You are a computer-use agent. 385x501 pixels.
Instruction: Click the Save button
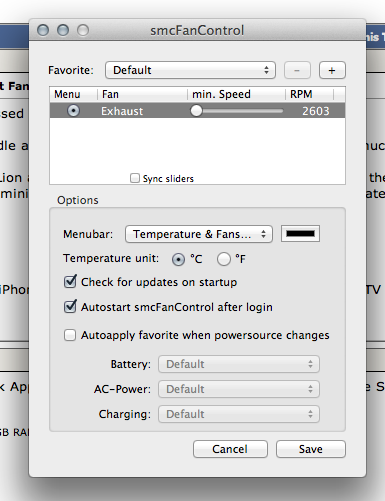coord(311,449)
